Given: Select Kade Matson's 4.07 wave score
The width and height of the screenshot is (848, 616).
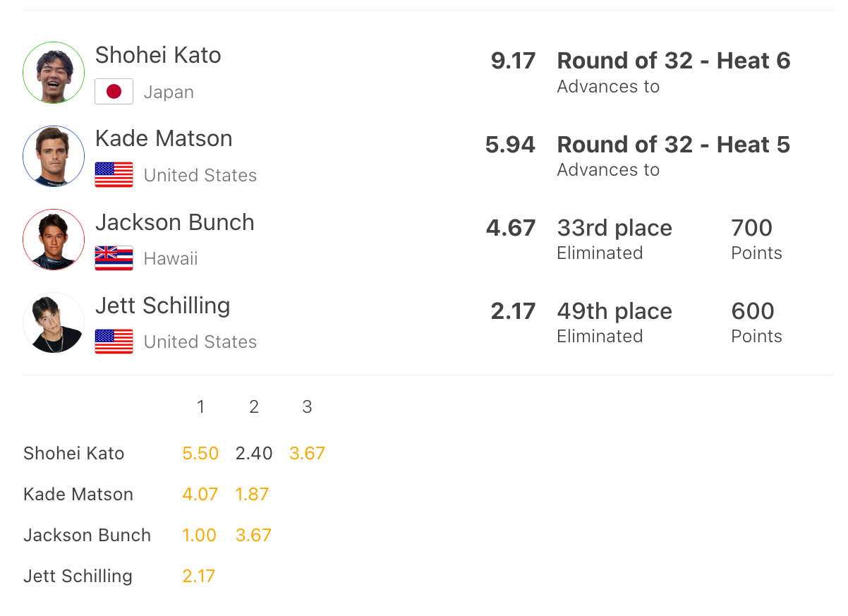Looking at the screenshot, I should [200, 494].
